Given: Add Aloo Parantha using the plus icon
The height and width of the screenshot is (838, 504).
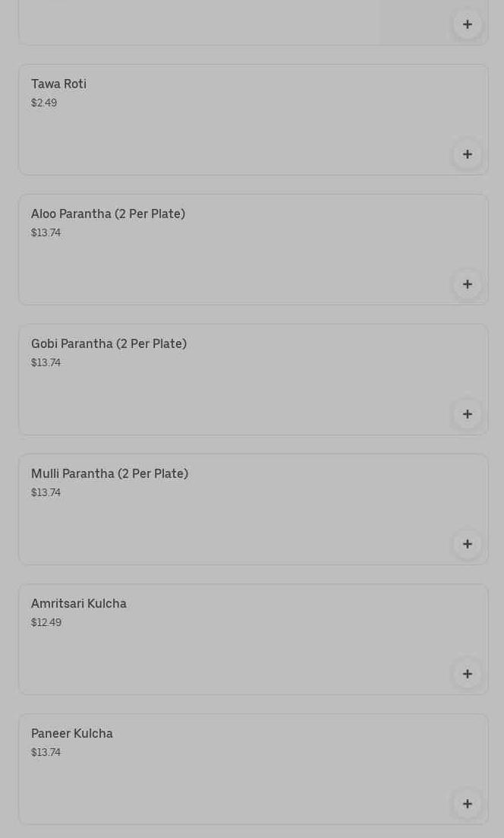Looking at the screenshot, I should 467,284.
